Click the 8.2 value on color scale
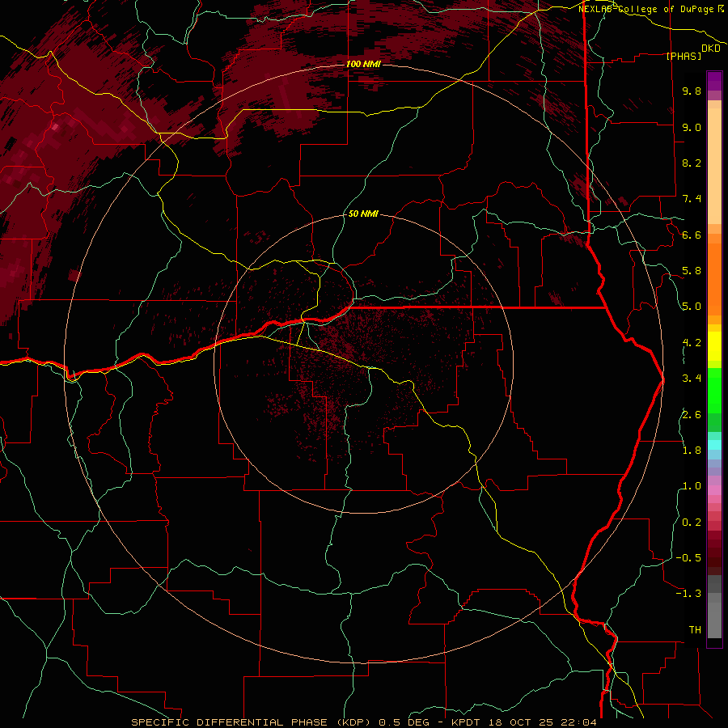This screenshot has width=728, height=728. pyautogui.click(x=692, y=163)
